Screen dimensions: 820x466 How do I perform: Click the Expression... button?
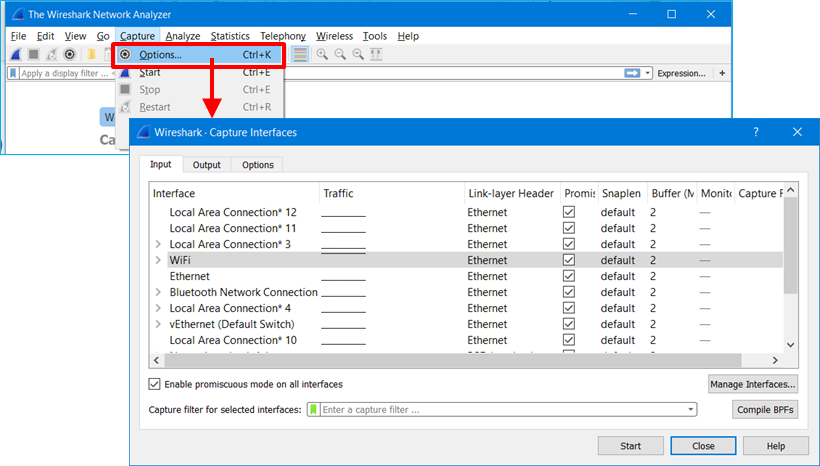tap(681, 73)
